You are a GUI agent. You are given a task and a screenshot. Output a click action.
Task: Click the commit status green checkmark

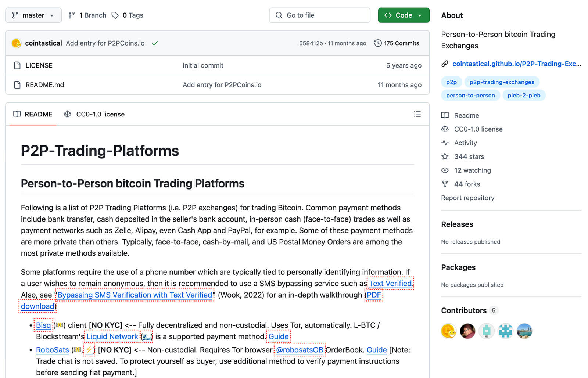point(155,43)
